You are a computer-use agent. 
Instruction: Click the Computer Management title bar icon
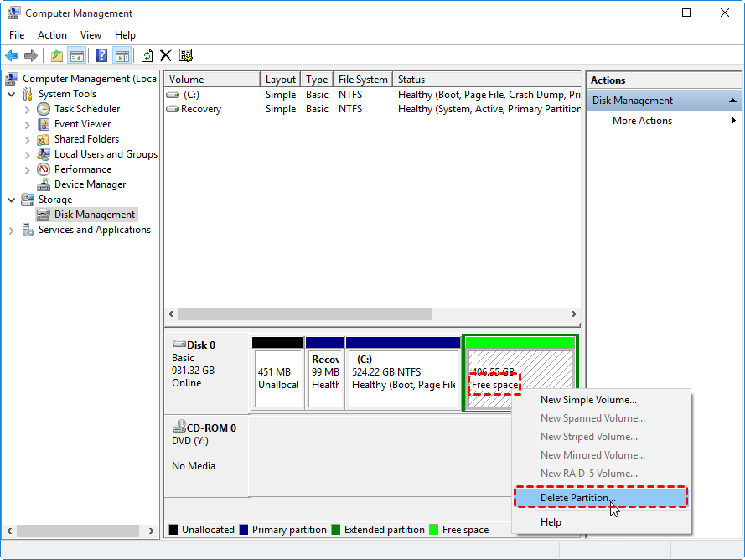pyautogui.click(x=13, y=13)
